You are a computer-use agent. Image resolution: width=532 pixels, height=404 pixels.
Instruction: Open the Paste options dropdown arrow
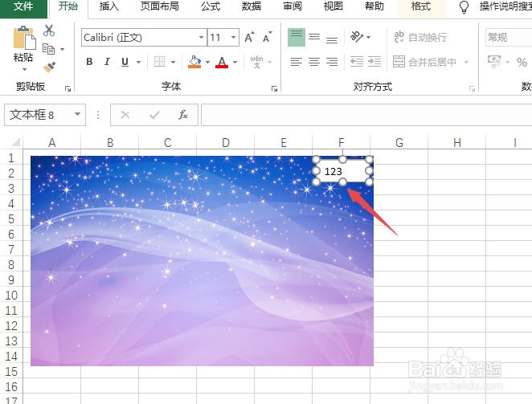point(24,70)
